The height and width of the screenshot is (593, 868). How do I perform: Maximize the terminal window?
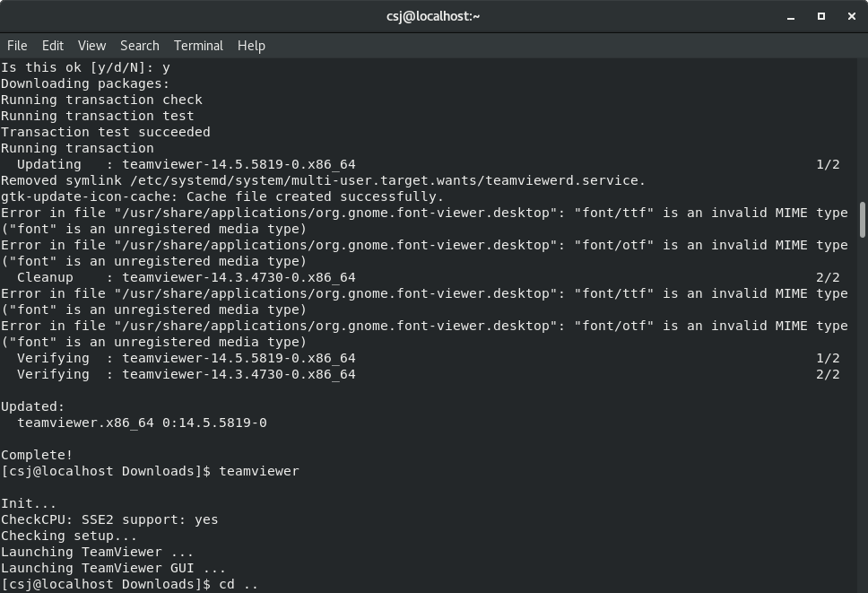(821, 17)
